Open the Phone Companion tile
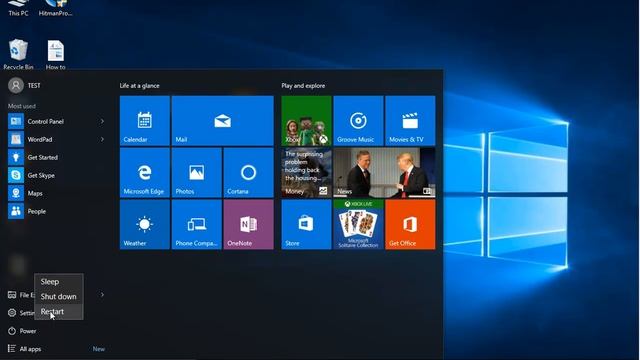This screenshot has width=640, height=360. (x=196, y=224)
